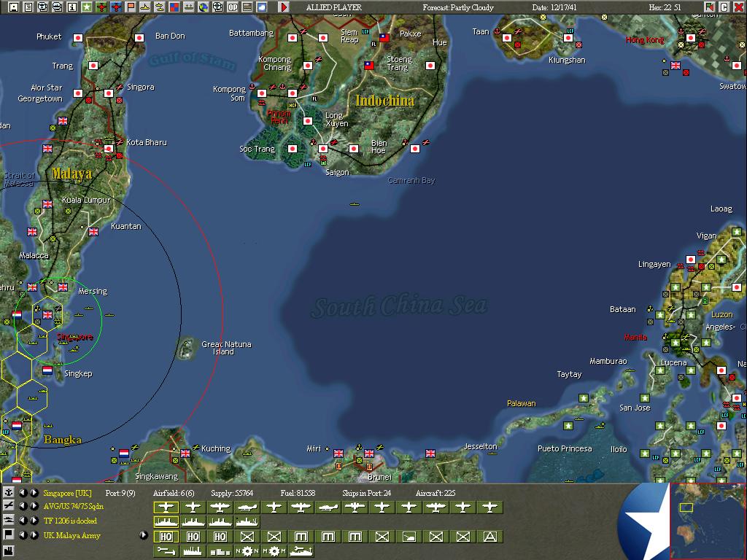This screenshot has height=560, width=747.
Task: Click the 'N' gear naval icon
Action: [247, 551]
